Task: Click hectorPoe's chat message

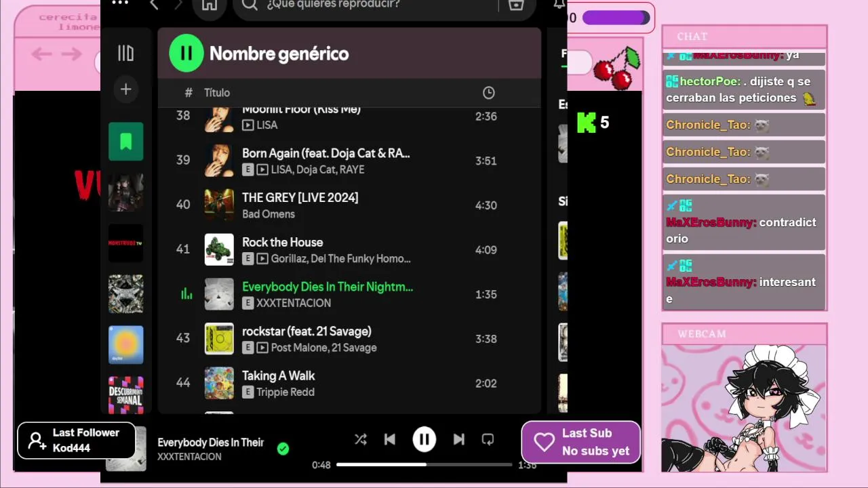Action: [x=744, y=89]
